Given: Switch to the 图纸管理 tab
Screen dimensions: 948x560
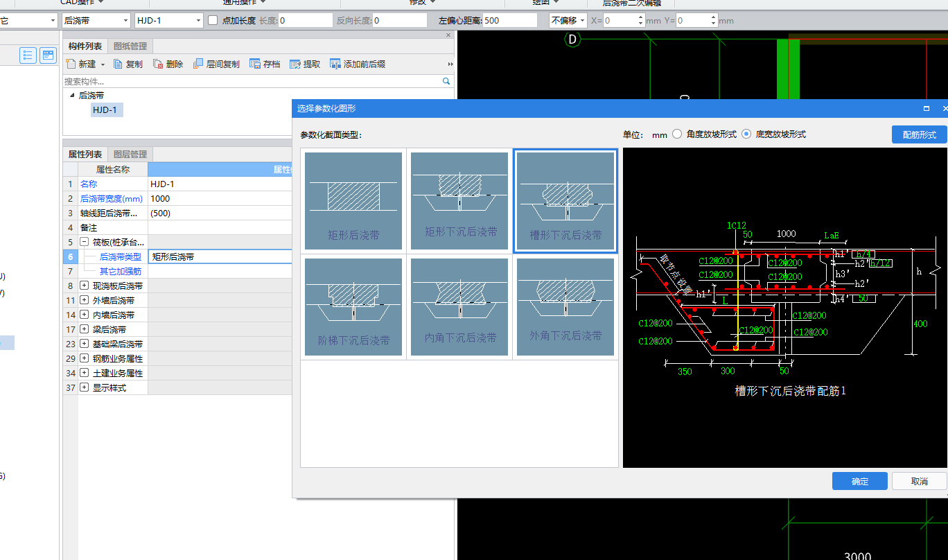Looking at the screenshot, I should tap(130, 46).
